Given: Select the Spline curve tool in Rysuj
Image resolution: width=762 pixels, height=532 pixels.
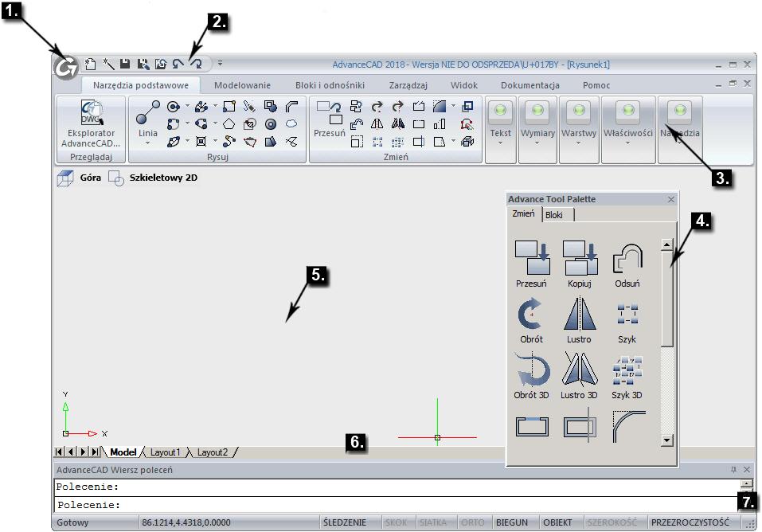Looking at the screenshot, I should [229, 142].
